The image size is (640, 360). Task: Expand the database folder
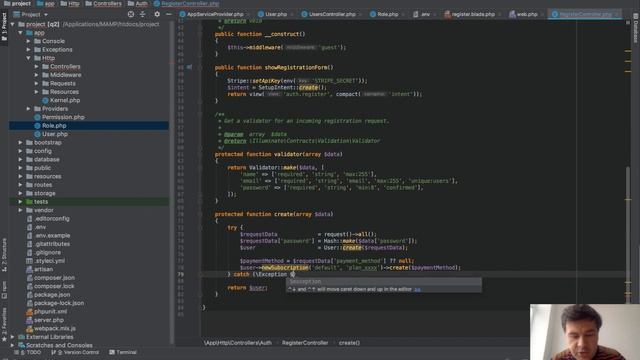coord(20,159)
